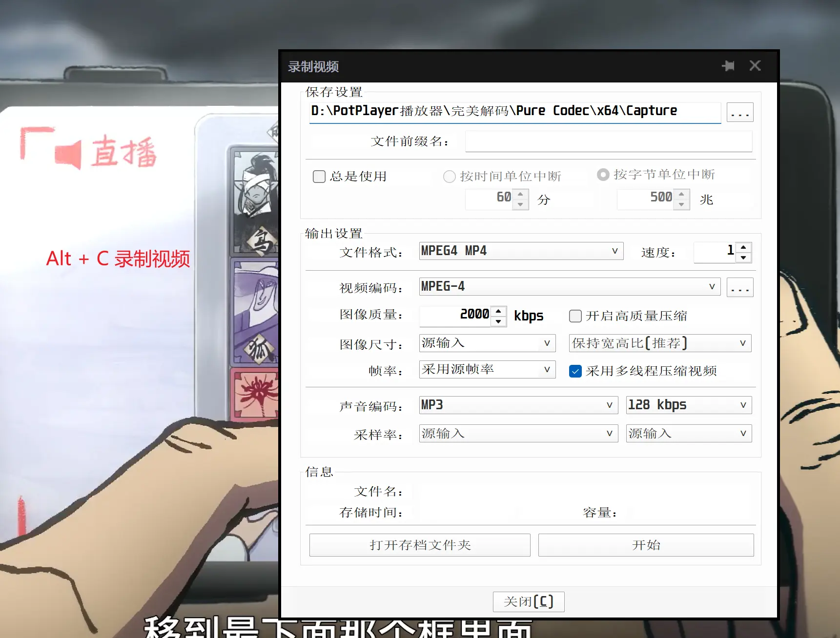
Task: Click the 60 minutes value field
Action: [489, 199]
